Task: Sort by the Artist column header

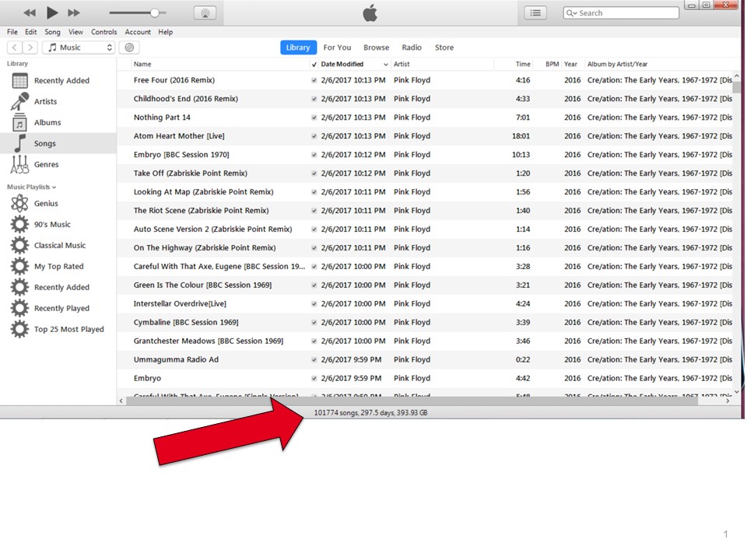Action: 402,65
